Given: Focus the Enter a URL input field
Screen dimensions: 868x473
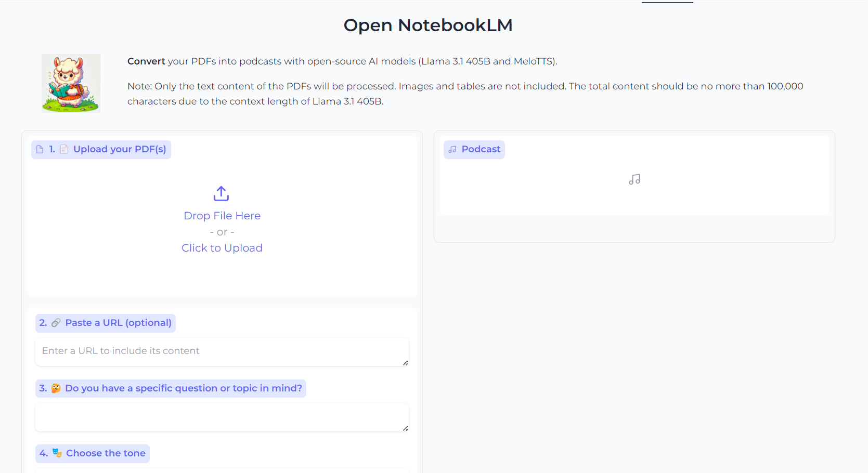Looking at the screenshot, I should coord(218,351).
